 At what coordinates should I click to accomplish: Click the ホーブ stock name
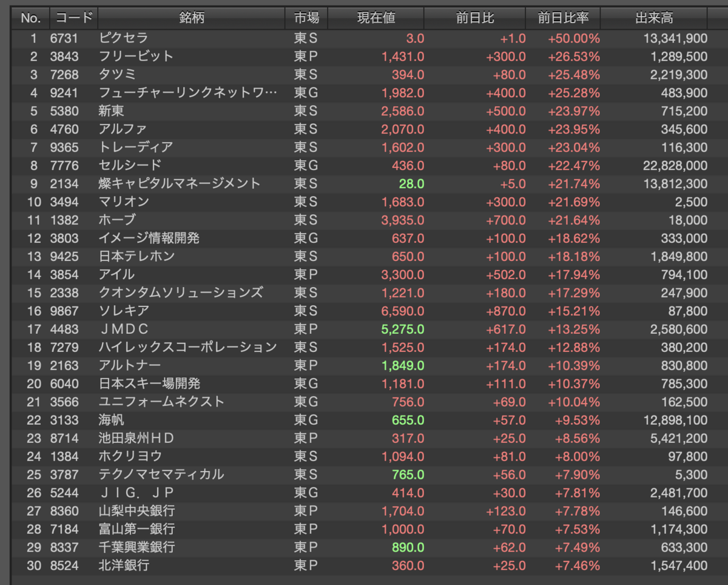(x=118, y=220)
